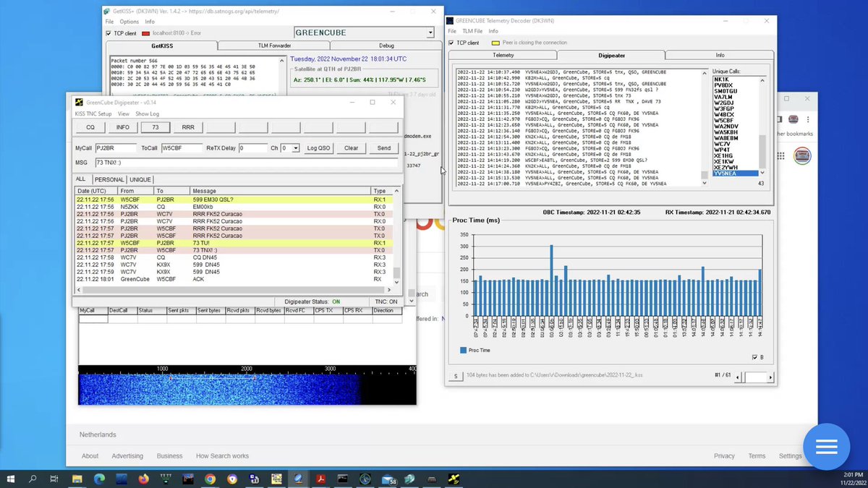Open Info menu in GetKISS+
868x488 pixels.
click(x=150, y=22)
